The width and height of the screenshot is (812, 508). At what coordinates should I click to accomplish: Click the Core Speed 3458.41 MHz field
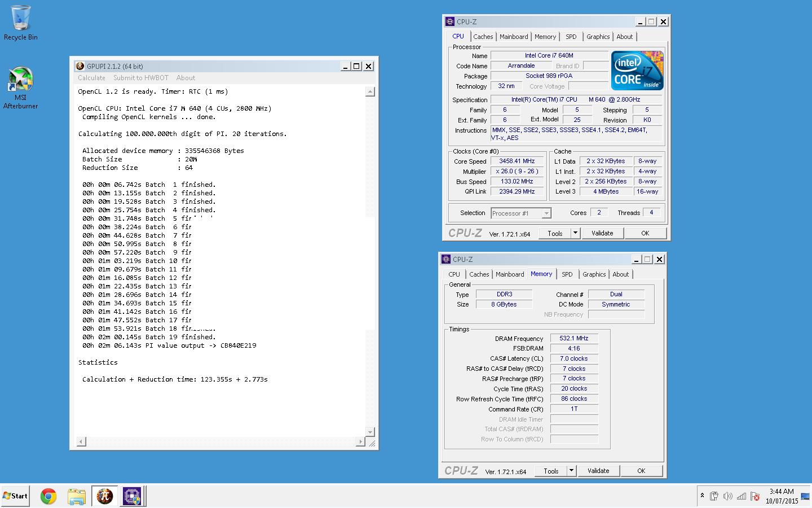pos(517,161)
